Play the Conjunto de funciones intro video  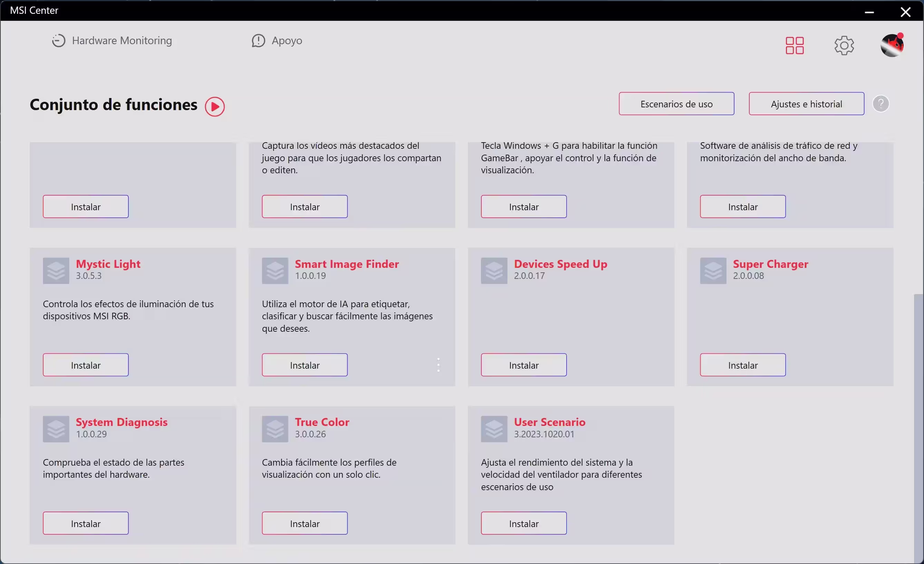[215, 107]
